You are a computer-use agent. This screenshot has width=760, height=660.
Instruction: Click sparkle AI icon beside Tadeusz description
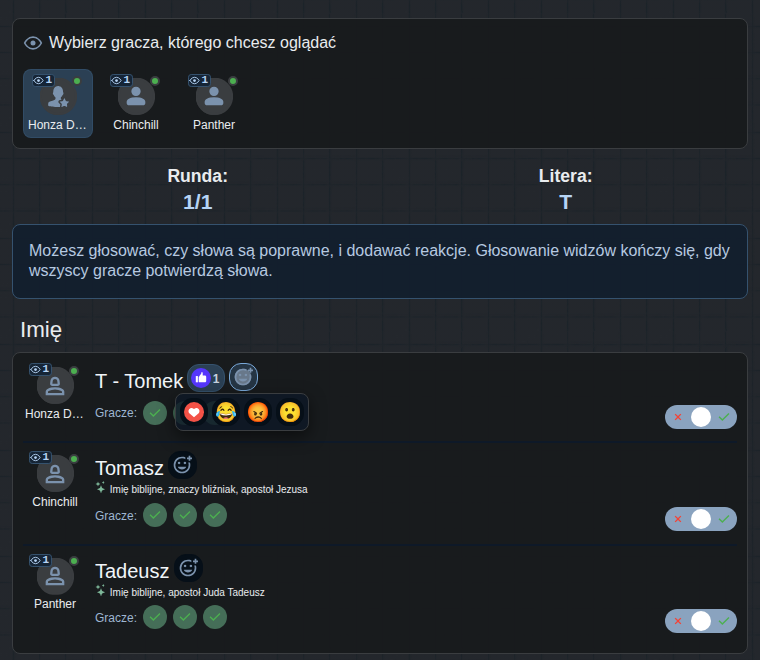click(x=100, y=591)
